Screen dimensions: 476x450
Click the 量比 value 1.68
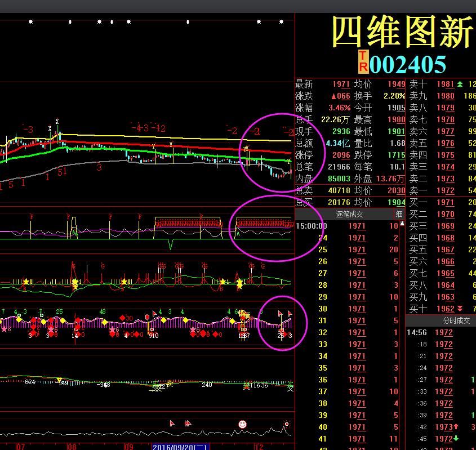point(398,143)
